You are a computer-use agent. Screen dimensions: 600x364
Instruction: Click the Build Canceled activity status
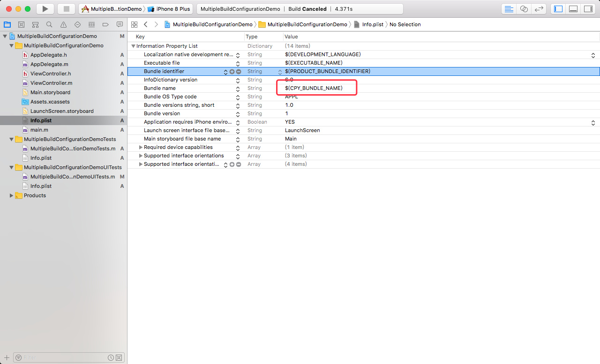click(307, 9)
